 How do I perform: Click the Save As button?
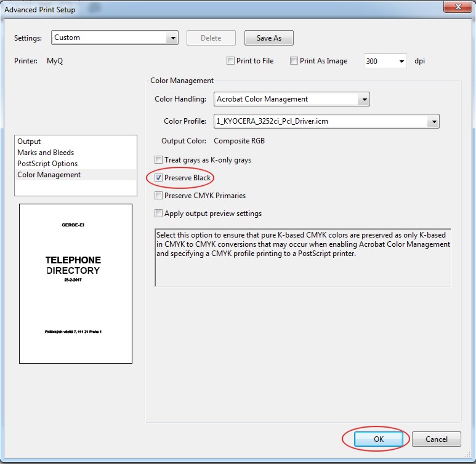[x=268, y=38]
